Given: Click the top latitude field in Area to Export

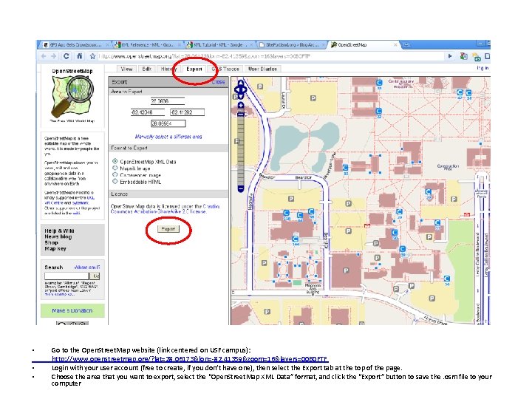Looking at the screenshot, I should tap(168, 101).
